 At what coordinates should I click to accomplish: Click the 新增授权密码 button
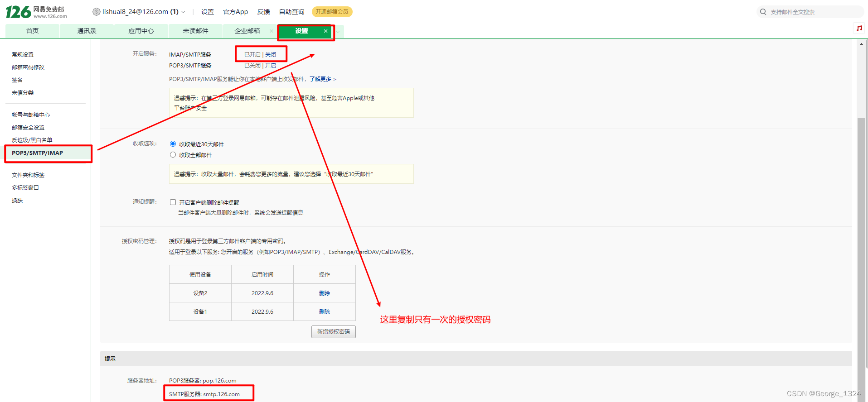click(334, 332)
